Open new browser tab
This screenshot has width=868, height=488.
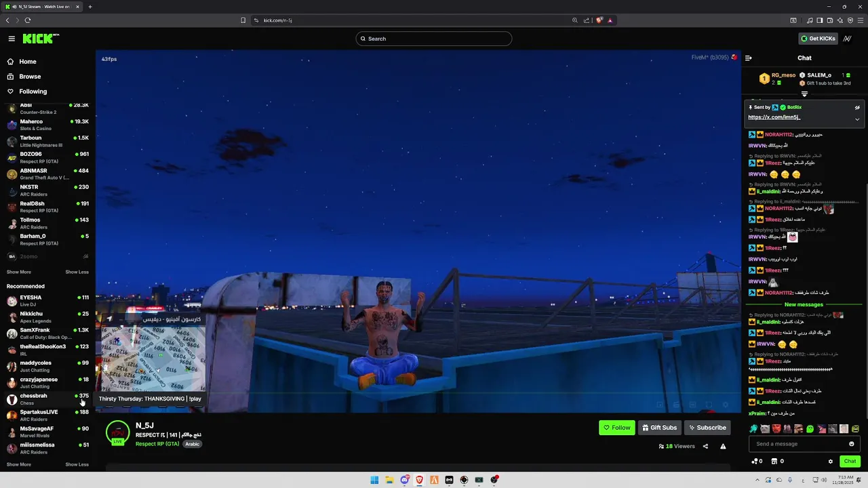point(90,7)
